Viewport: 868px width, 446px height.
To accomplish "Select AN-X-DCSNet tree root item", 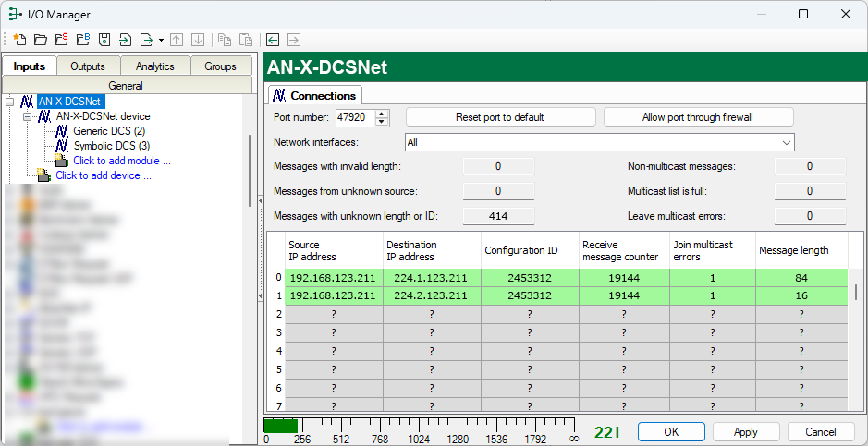I will point(69,102).
